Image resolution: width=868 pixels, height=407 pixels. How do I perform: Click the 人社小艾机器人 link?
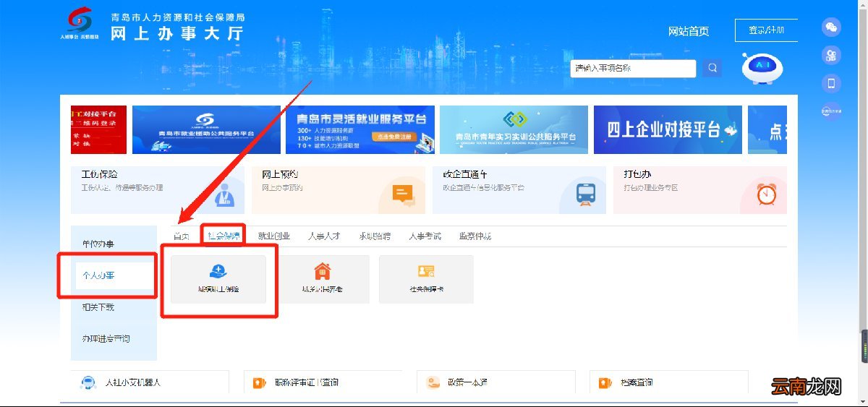point(133,382)
